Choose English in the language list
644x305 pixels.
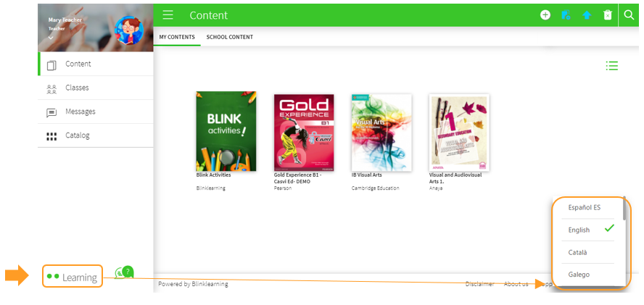point(579,230)
